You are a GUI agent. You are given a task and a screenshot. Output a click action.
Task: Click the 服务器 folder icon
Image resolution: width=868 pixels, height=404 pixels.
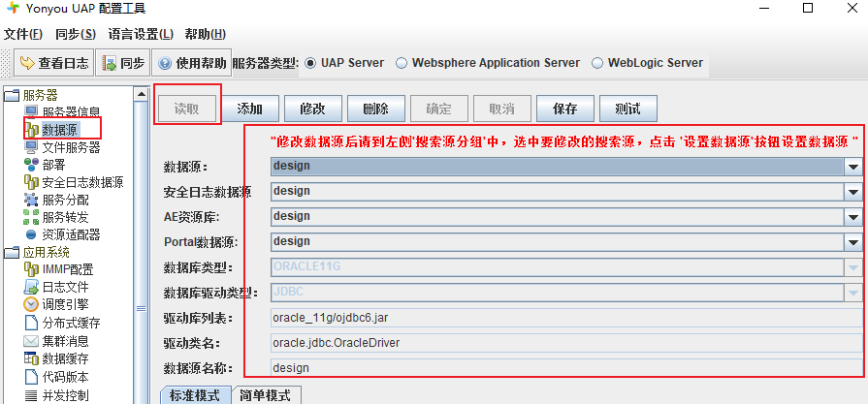(x=12, y=96)
